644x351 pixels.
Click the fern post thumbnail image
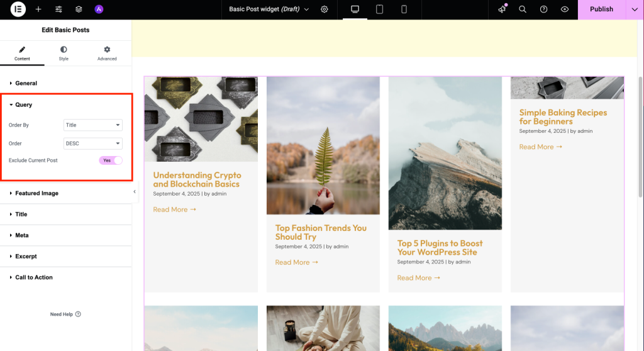[323, 145]
